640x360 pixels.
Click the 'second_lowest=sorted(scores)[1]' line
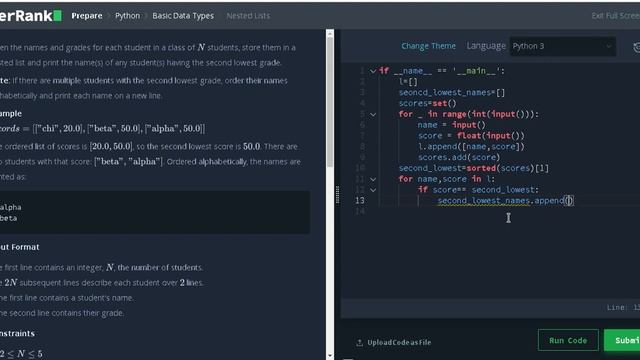pos(473,168)
